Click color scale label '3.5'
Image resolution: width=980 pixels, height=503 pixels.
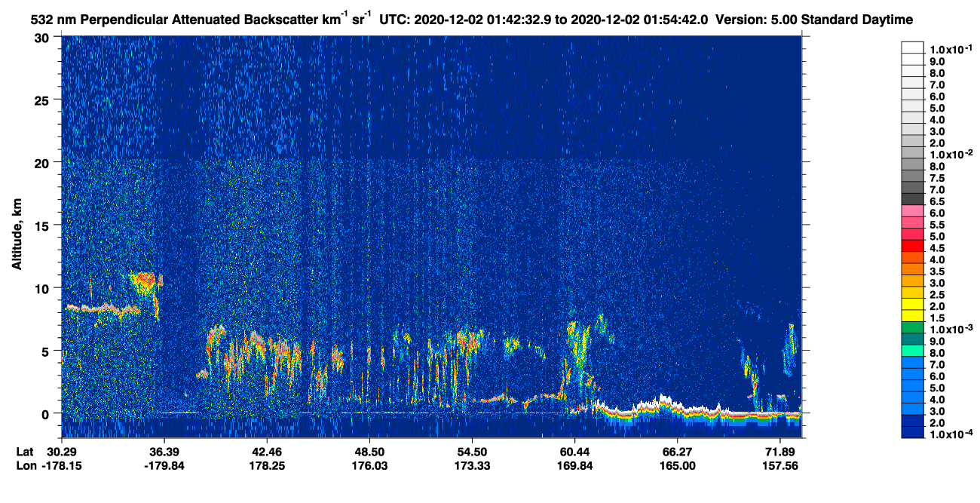938,271
